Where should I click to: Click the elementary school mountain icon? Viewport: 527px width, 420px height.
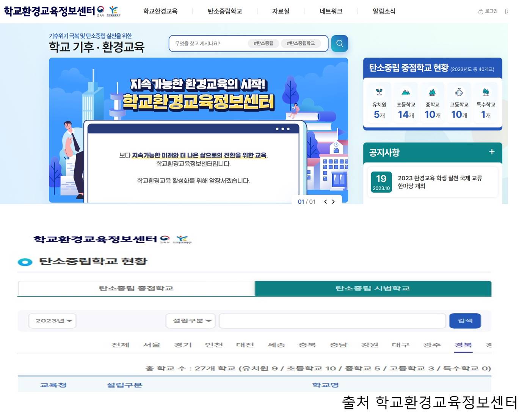[406, 92]
